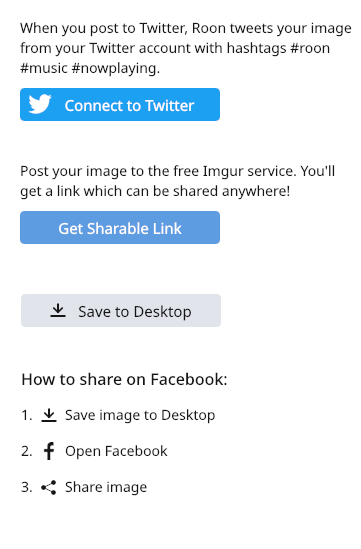361x549 pixels.
Task: Connect to Twitter using the blue button
Action: [120, 105]
